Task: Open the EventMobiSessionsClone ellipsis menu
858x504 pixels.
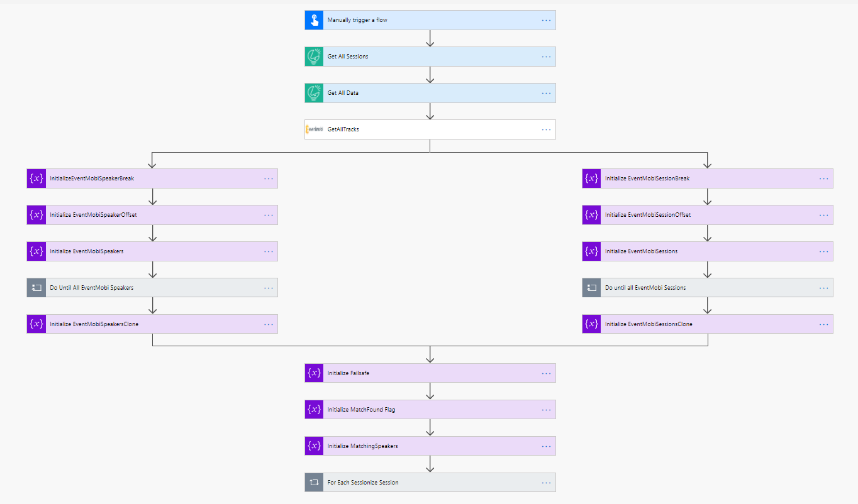Action: [x=824, y=324]
